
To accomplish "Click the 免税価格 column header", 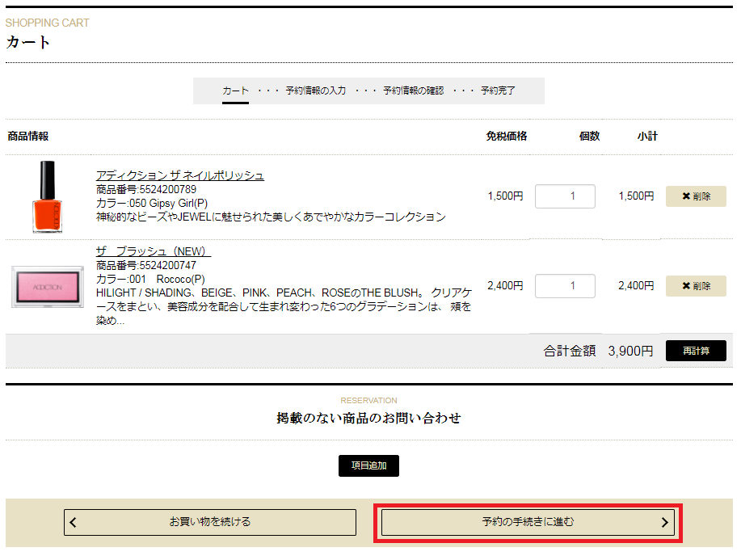I will click(x=506, y=136).
